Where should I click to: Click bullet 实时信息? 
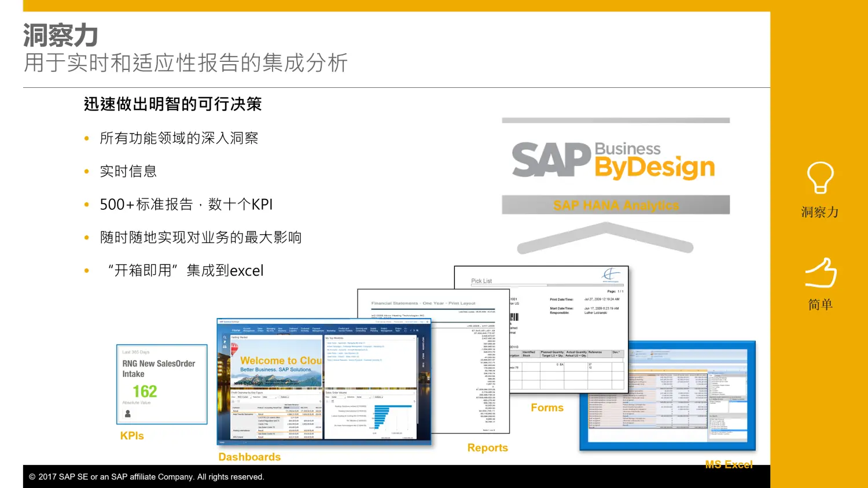[128, 171]
